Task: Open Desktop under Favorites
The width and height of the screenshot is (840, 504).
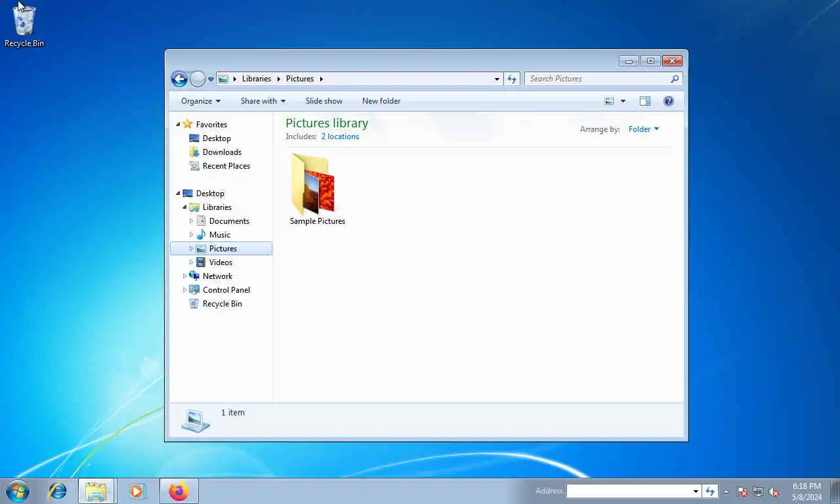Action: pyautogui.click(x=217, y=138)
